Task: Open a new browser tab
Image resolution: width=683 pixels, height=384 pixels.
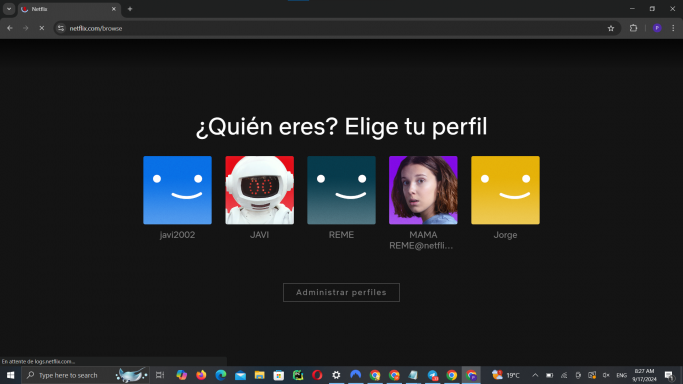Action: 130,9
